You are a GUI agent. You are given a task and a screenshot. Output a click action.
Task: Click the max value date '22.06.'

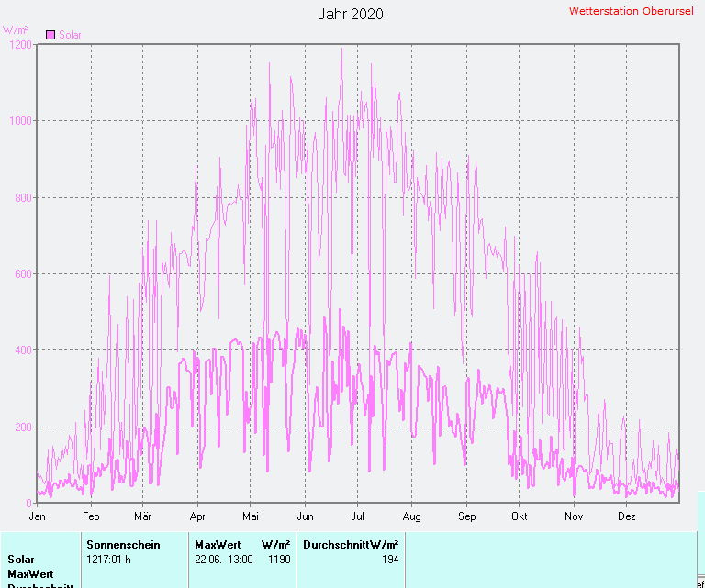click(208, 560)
